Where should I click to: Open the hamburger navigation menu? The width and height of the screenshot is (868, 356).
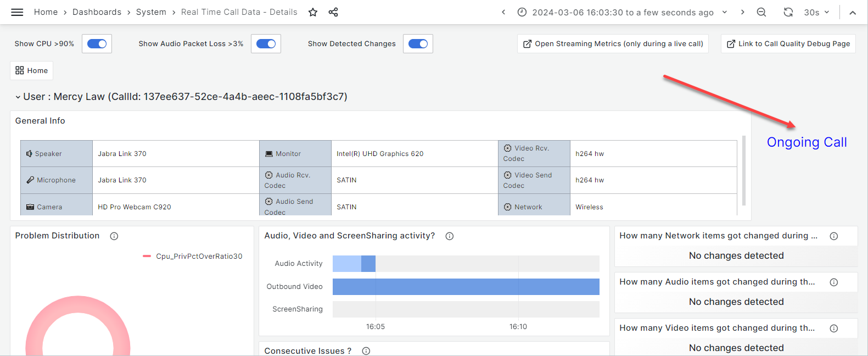[17, 12]
